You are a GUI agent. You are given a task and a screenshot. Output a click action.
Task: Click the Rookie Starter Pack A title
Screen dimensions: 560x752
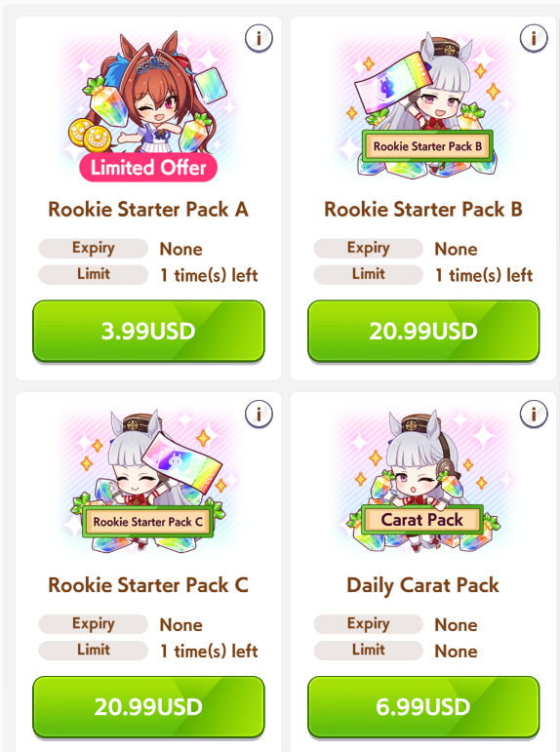click(148, 210)
